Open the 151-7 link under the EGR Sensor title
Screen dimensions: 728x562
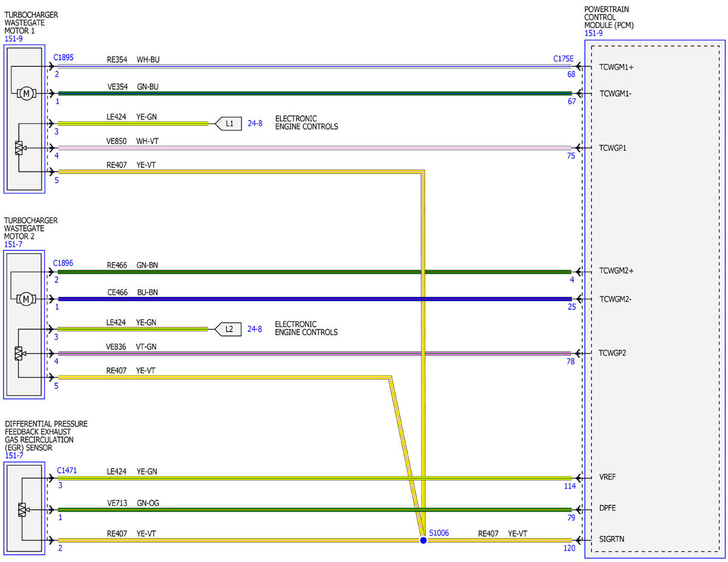15,455
